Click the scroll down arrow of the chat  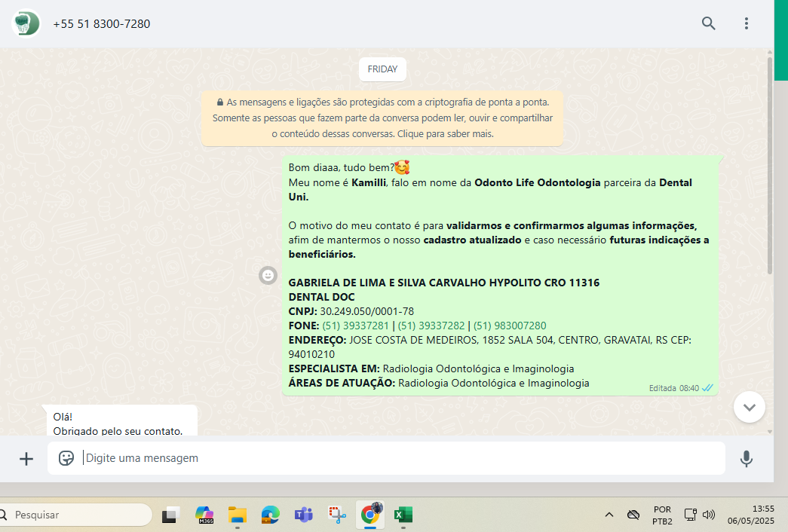click(x=769, y=432)
